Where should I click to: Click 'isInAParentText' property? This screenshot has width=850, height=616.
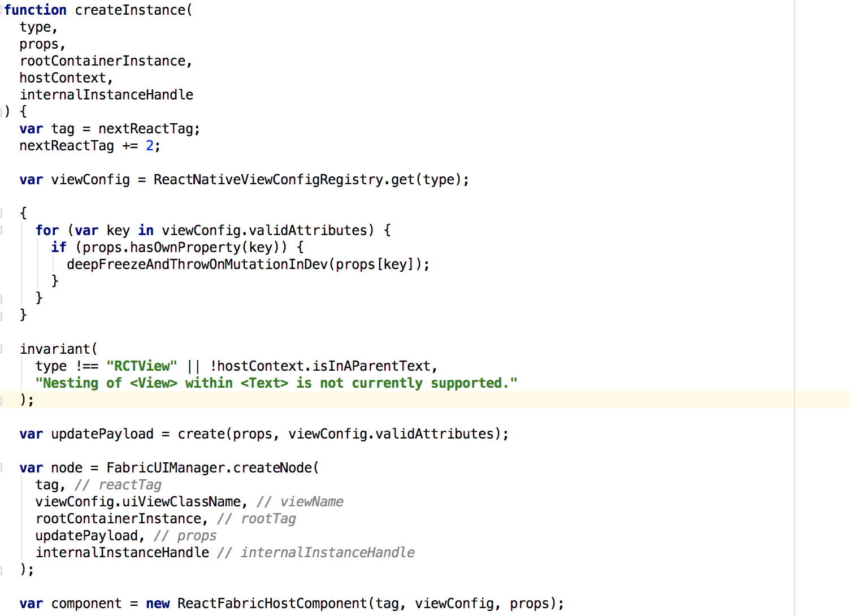point(371,366)
